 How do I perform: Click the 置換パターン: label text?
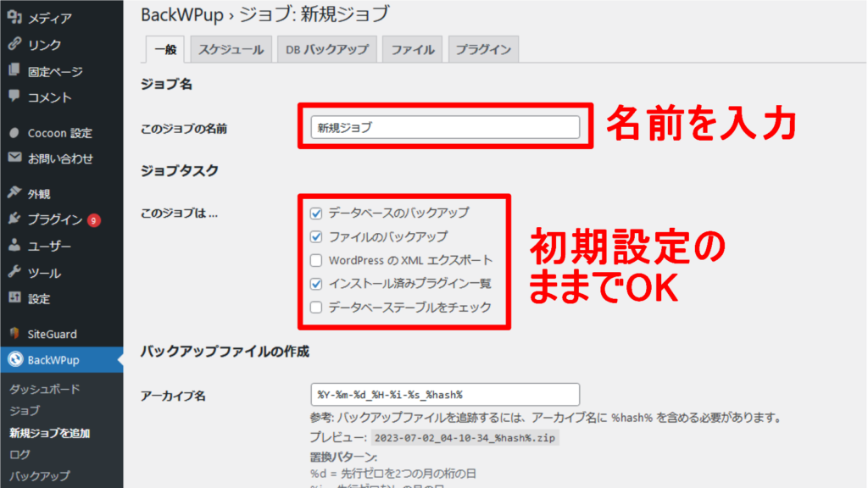tap(343, 457)
